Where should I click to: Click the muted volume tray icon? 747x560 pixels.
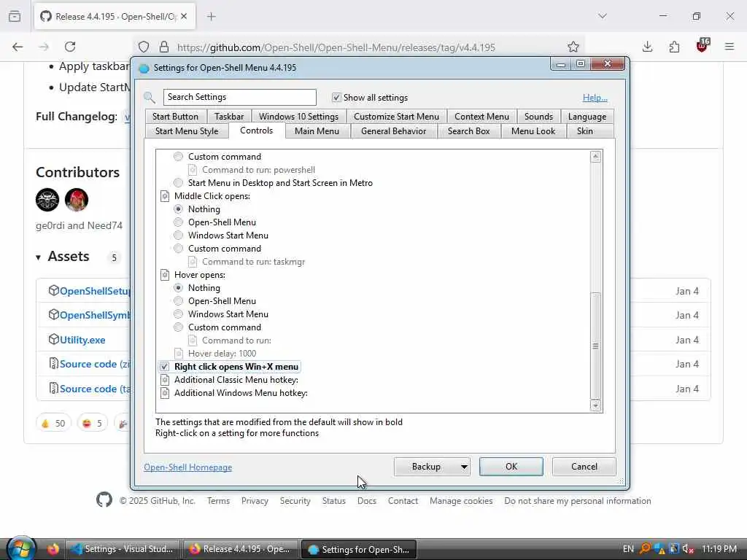coord(688,549)
